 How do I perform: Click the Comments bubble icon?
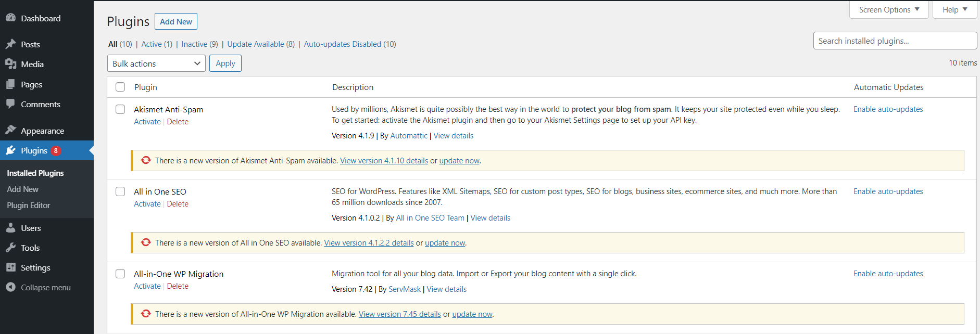[x=10, y=104]
